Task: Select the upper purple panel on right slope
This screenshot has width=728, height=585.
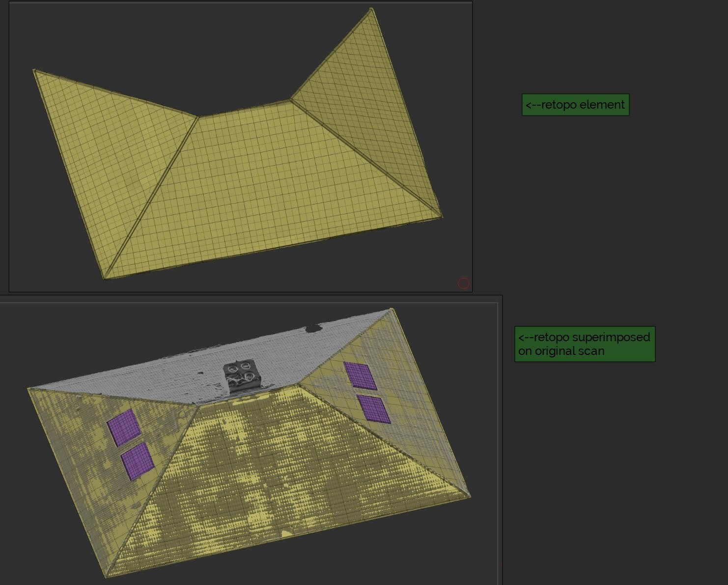Action: (360, 375)
